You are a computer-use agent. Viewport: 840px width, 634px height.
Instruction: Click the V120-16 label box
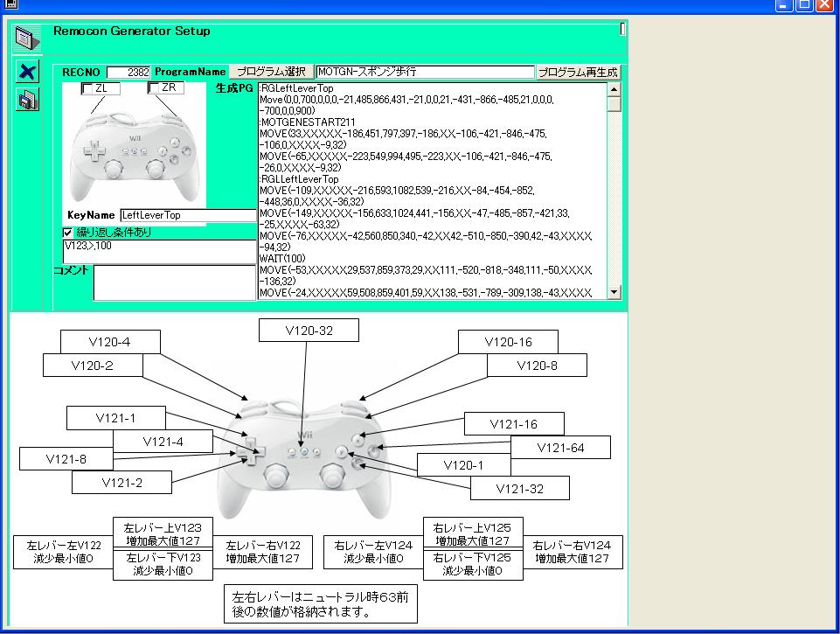pos(508,342)
